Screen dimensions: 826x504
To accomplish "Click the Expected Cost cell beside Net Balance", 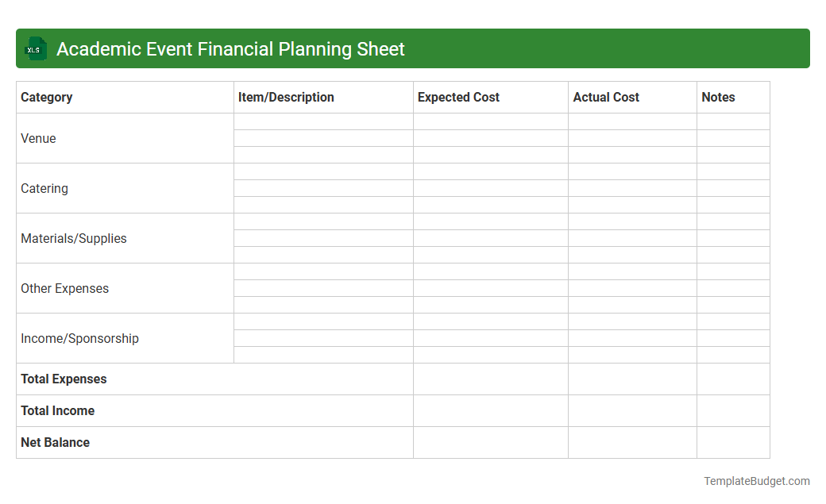I will click(490, 442).
